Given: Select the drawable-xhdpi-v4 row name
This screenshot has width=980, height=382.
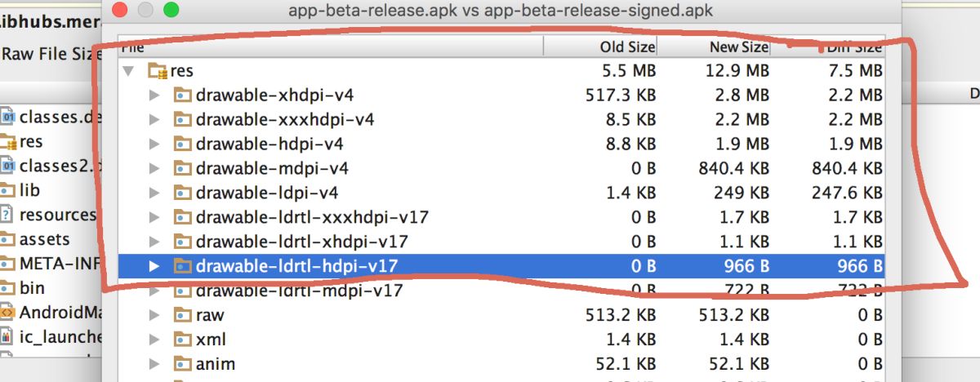Looking at the screenshot, I should pos(274,95).
